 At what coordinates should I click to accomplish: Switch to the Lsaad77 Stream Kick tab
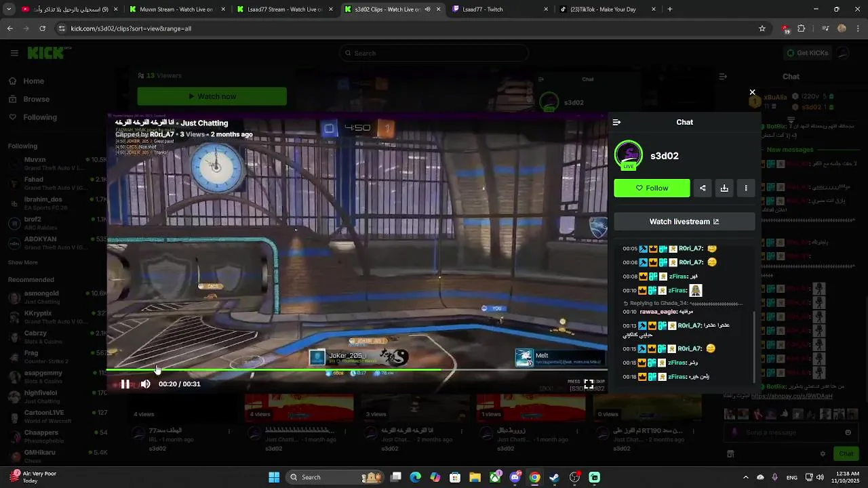click(285, 9)
